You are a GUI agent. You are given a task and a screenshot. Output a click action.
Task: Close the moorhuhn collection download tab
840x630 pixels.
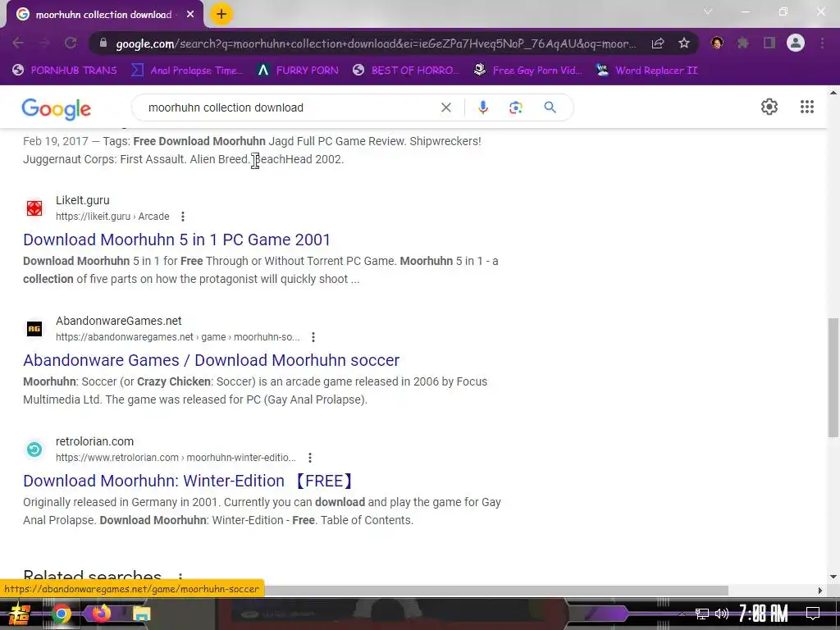190,15
